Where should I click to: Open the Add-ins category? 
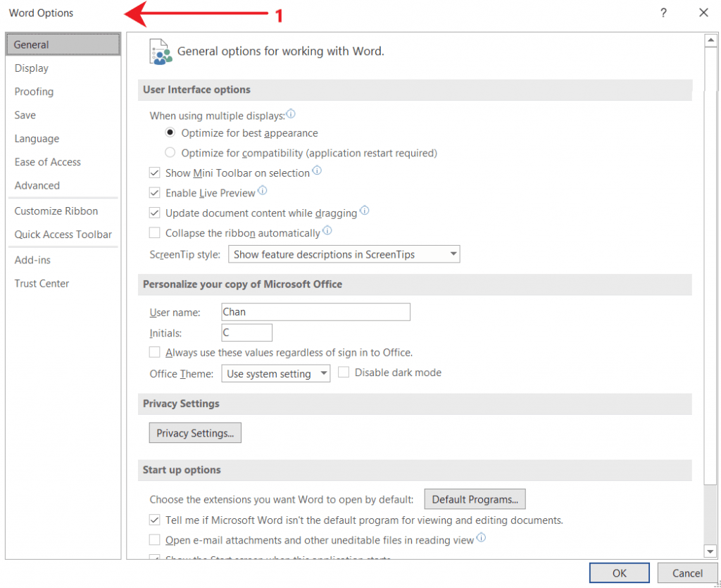coord(63,260)
